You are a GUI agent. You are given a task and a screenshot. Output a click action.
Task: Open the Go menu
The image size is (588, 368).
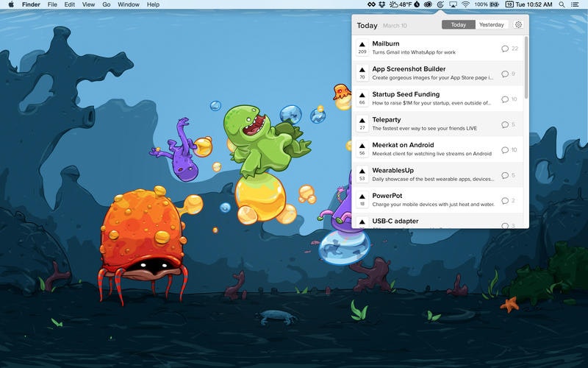pos(107,4)
